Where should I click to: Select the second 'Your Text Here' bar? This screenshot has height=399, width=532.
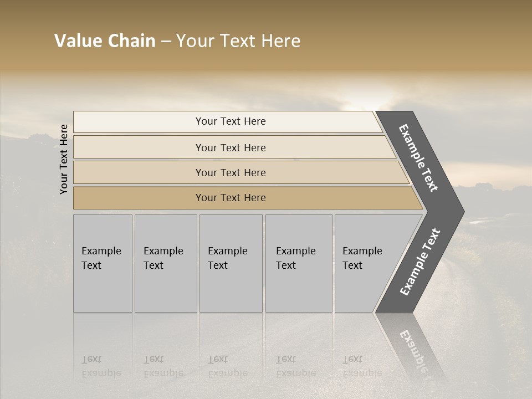click(230, 147)
